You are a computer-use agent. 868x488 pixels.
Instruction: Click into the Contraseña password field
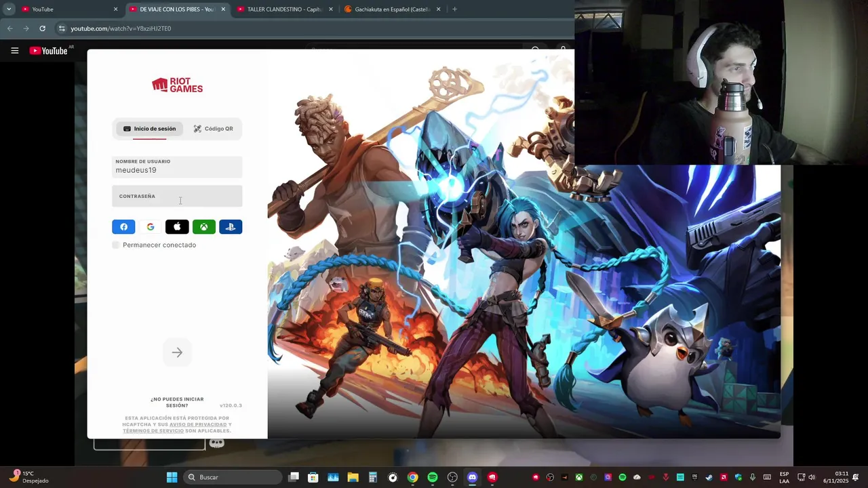177,196
